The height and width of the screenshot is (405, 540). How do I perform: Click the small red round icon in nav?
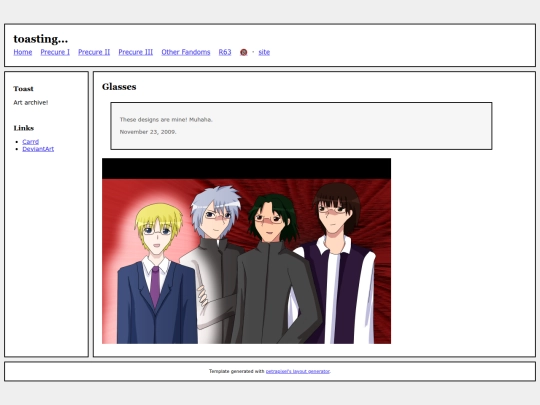point(243,52)
